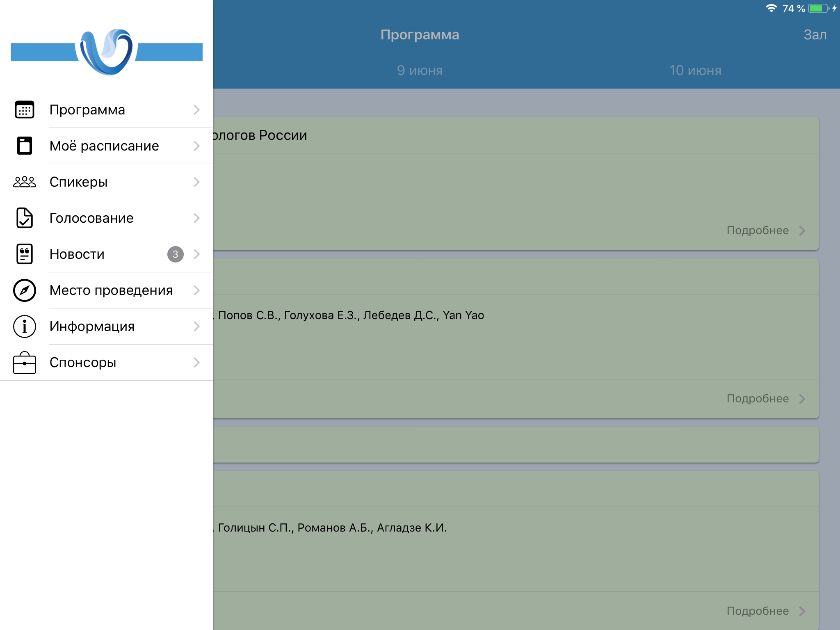Click the quote-page icon for Новости
The width and height of the screenshot is (840, 630).
point(25,254)
